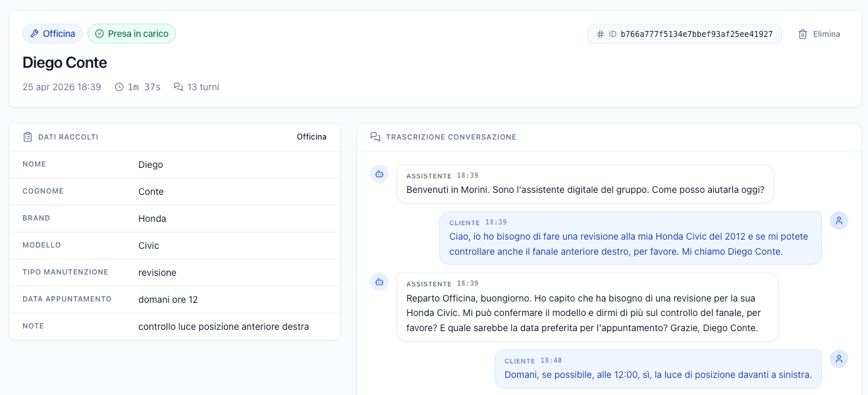This screenshot has width=868, height=395.
Task: Click the Reparto Officina assistant message
Action: tap(587, 307)
